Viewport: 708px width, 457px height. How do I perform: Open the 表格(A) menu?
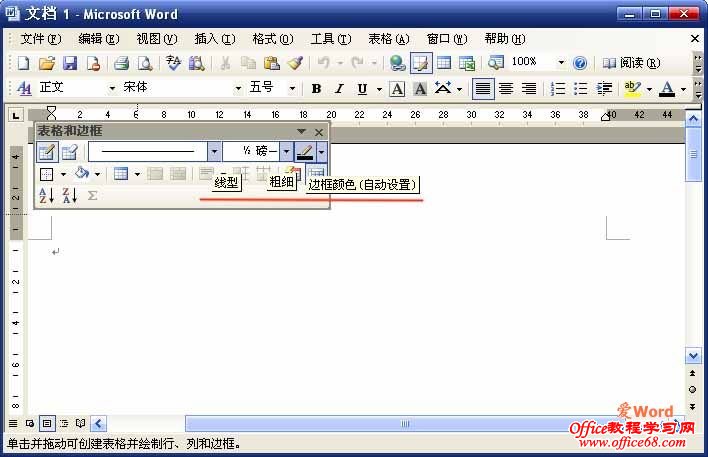click(389, 39)
